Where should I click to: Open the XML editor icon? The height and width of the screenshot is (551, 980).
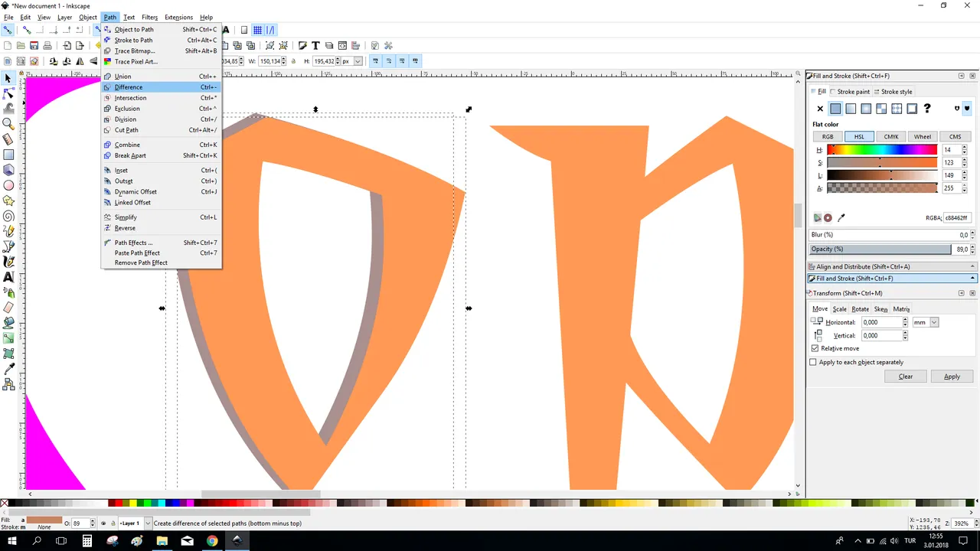[x=342, y=46]
